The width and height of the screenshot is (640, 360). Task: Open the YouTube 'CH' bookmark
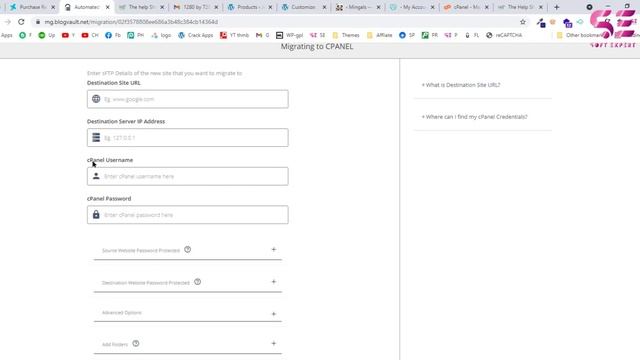[x=90, y=36]
